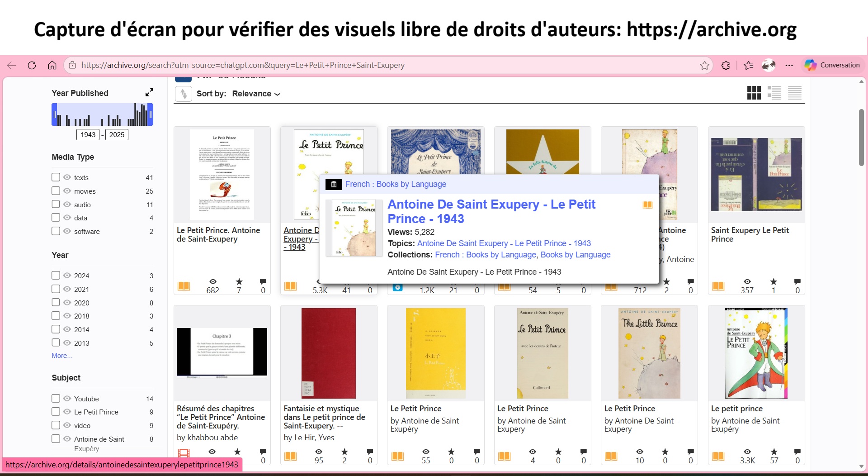Click right handle of year range slider
Image resolution: width=868 pixels, height=476 pixels.
tap(151, 114)
